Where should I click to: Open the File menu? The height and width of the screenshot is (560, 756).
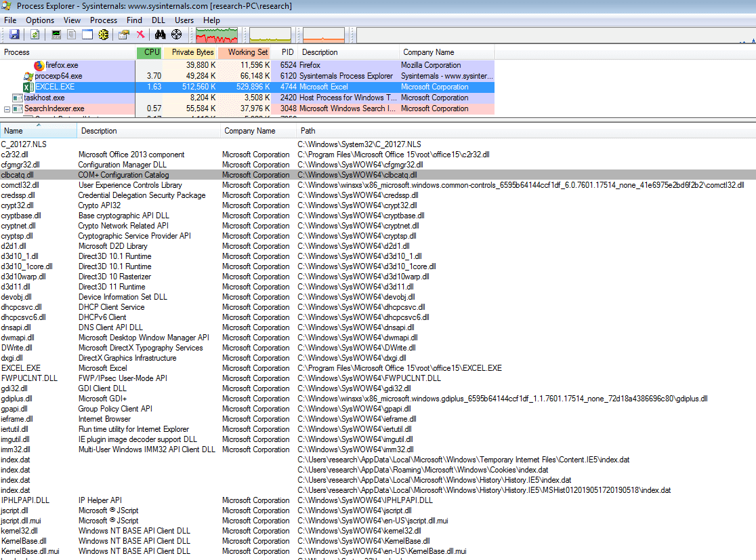point(10,20)
